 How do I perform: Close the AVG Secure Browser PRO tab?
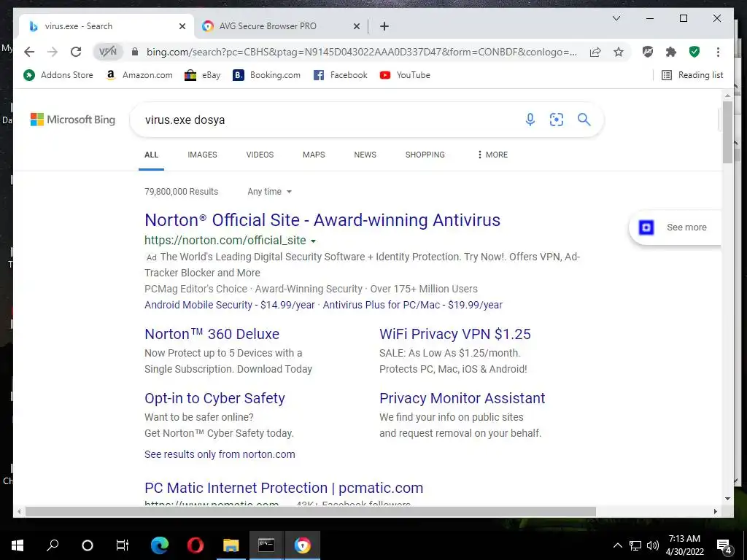(x=356, y=26)
